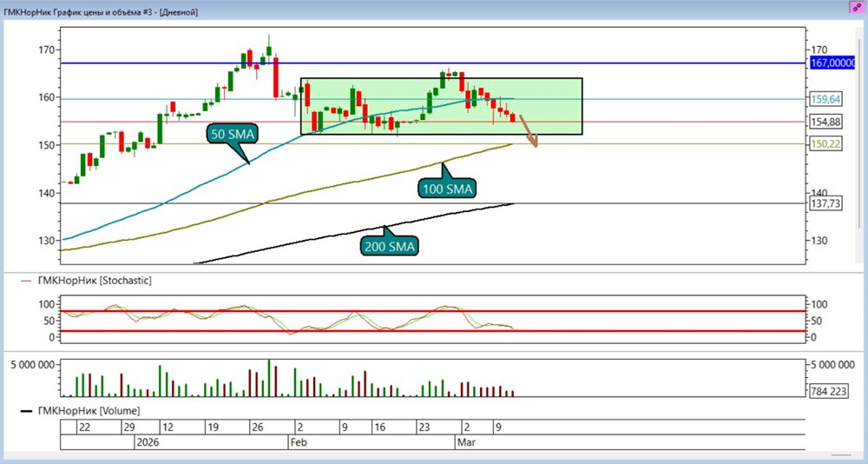
Task: Select the 159,64 price label
Action: [x=826, y=99]
